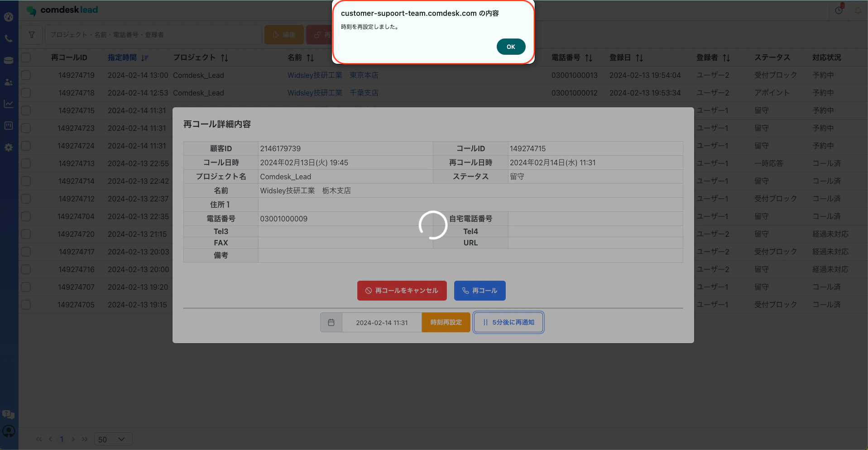
Task: Check the row 149274712 checkbox
Action: coord(26,199)
